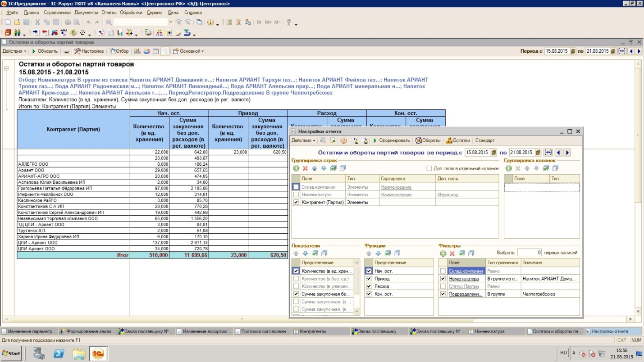Viewport: 644px width, 362px height.
Task: Click the Сформировать button in report settings
Action: click(x=391, y=140)
